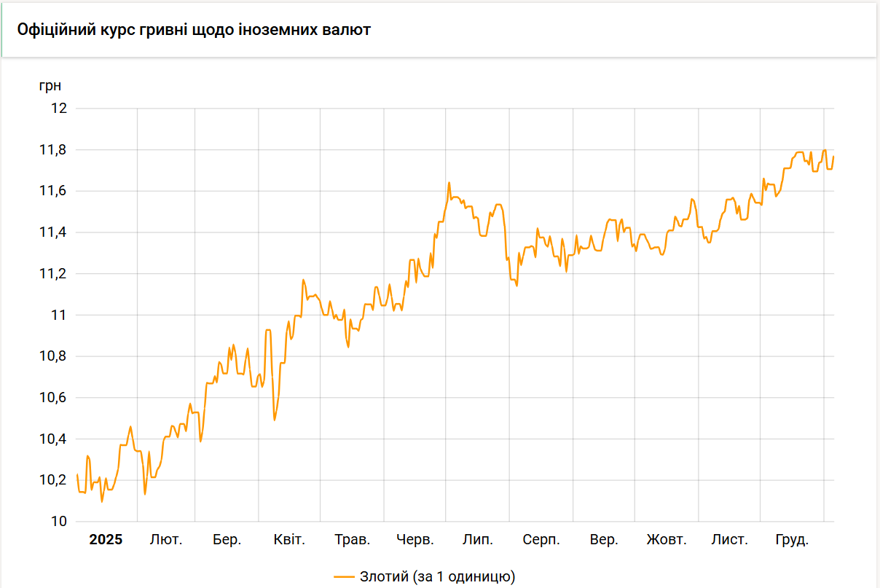The image size is (880, 588).
Task: Click the 11,8 value on the y-axis
Action: pos(52,150)
